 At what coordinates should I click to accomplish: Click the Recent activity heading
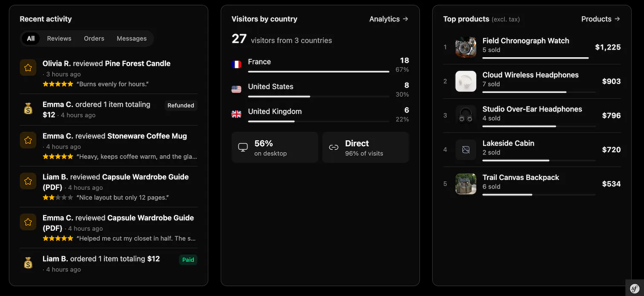[x=46, y=19]
